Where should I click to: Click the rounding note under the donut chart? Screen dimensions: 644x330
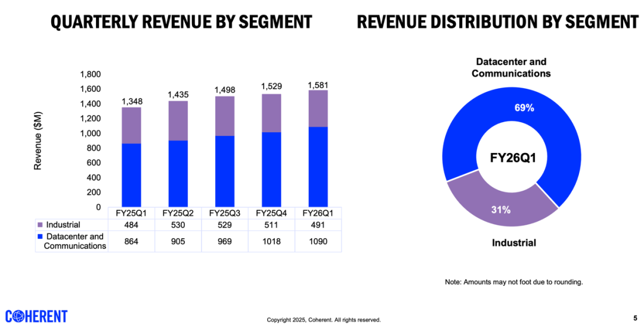coord(513,282)
